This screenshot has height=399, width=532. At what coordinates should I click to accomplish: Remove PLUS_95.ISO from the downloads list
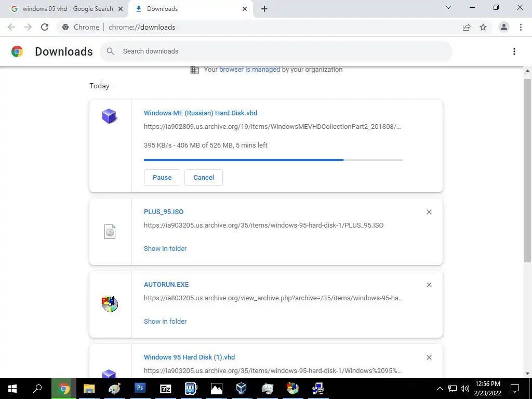pyautogui.click(x=429, y=212)
